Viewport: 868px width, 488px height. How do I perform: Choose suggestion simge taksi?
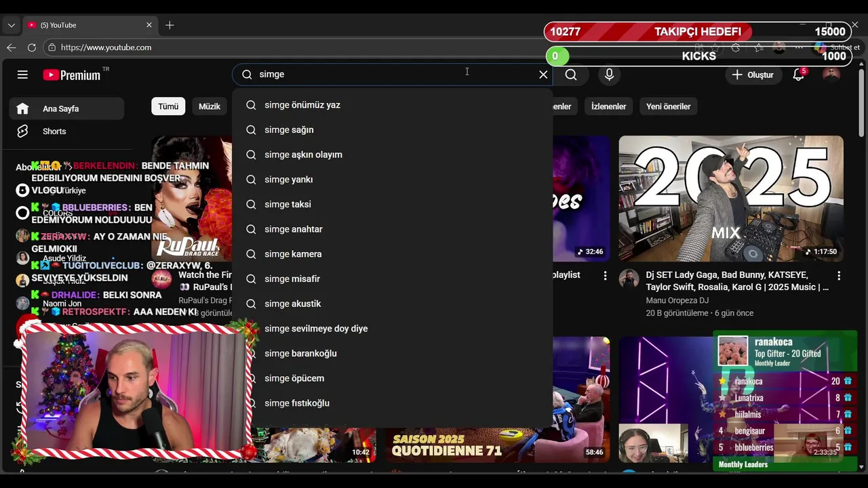click(392, 205)
